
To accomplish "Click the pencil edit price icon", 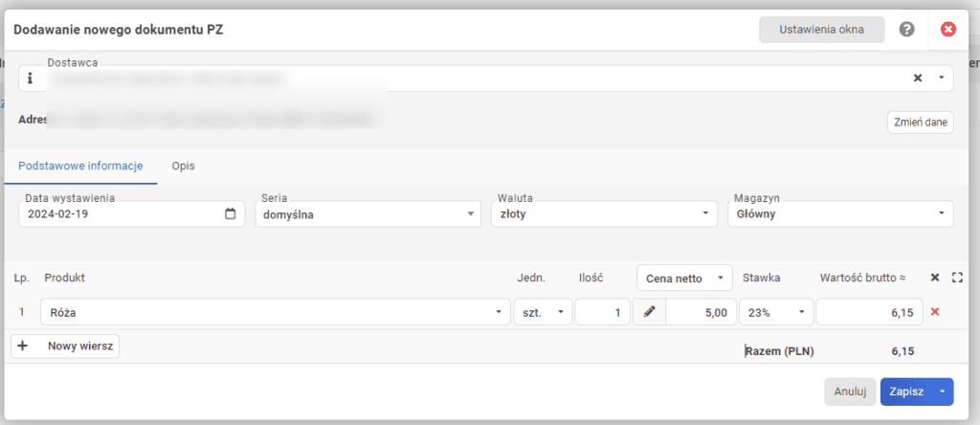I will 649,312.
